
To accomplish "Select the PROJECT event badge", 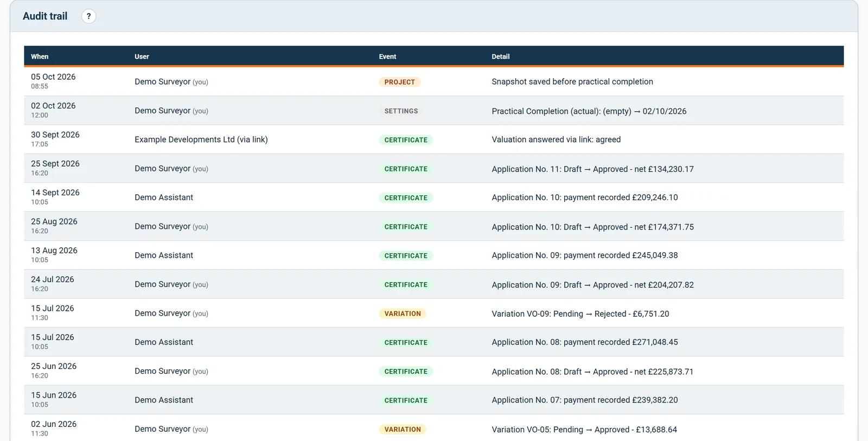I will tap(400, 82).
